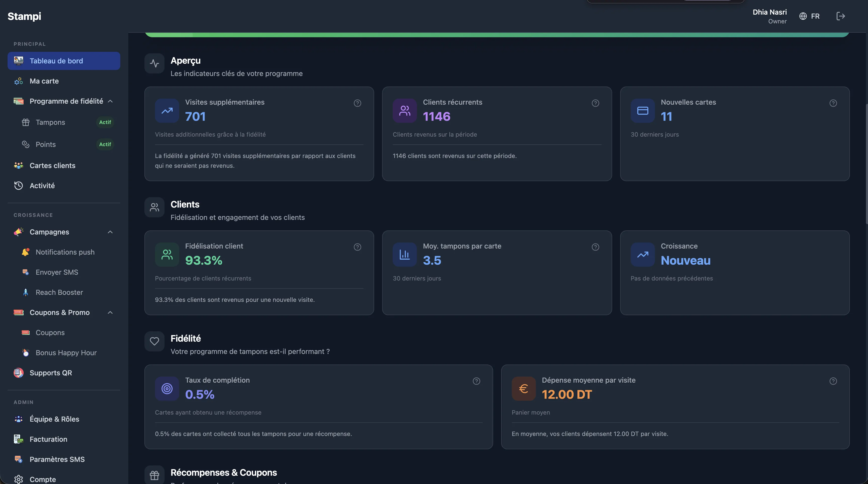This screenshot has height=484, width=868.
Task: Open Notifications push in sidebar
Action: pyautogui.click(x=65, y=252)
